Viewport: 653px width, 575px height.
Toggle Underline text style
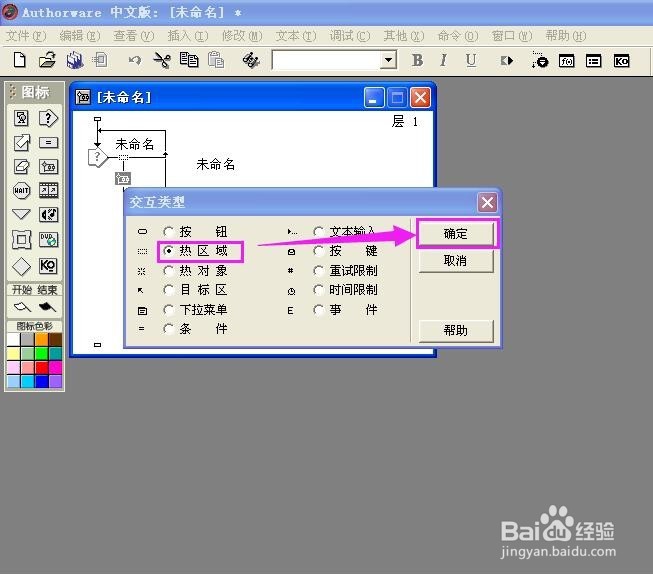point(471,61)
